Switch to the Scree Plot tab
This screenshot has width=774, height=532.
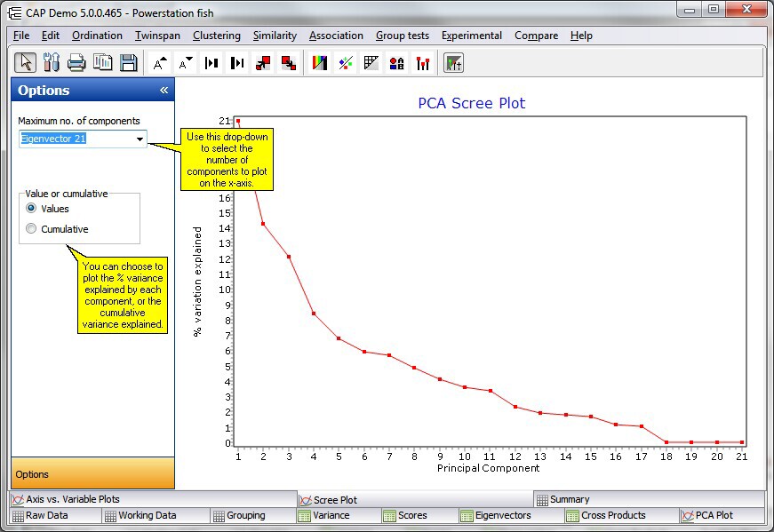pyautogui.click(x=415, y=499)
